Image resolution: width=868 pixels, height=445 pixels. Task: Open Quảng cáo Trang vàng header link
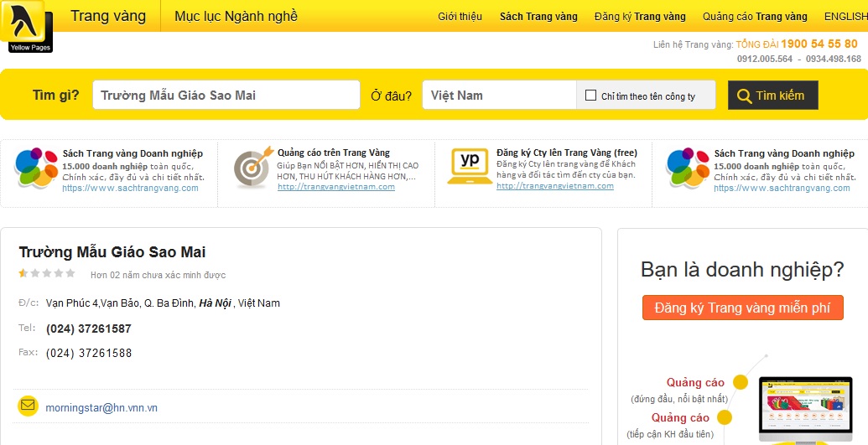pos(755,17)
